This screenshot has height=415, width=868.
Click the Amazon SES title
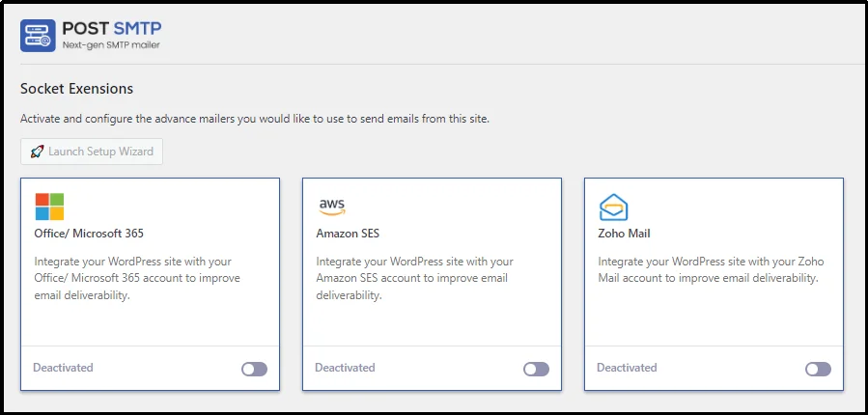pyautogui.click(x=348, y=234)
